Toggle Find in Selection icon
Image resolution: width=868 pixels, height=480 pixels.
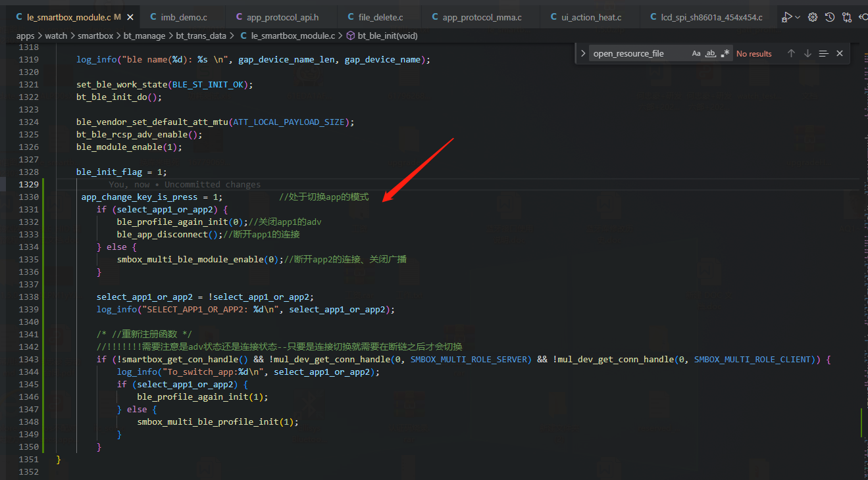click(823, 53)
